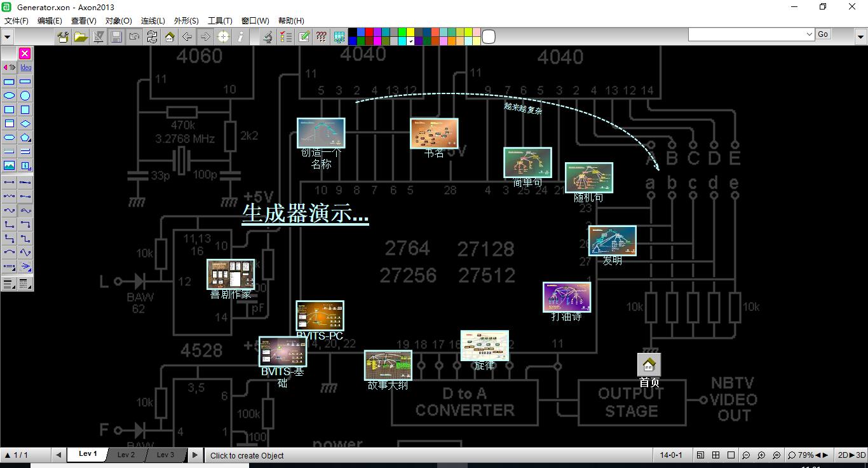The width and height of the screenshot is (868, 468).
Task: Toggle the Idea mode in tool palette
Action: click(x=25, y=67)
